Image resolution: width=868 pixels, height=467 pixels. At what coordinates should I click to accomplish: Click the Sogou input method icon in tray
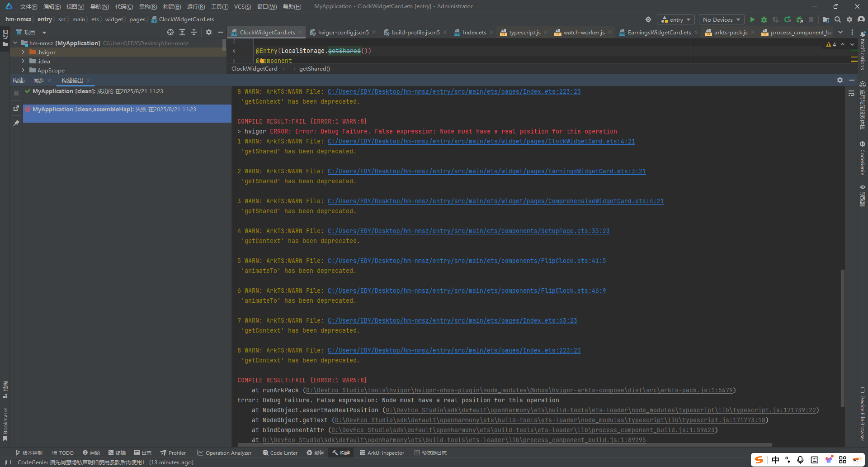pyautogui.click(x=759, y=460)
